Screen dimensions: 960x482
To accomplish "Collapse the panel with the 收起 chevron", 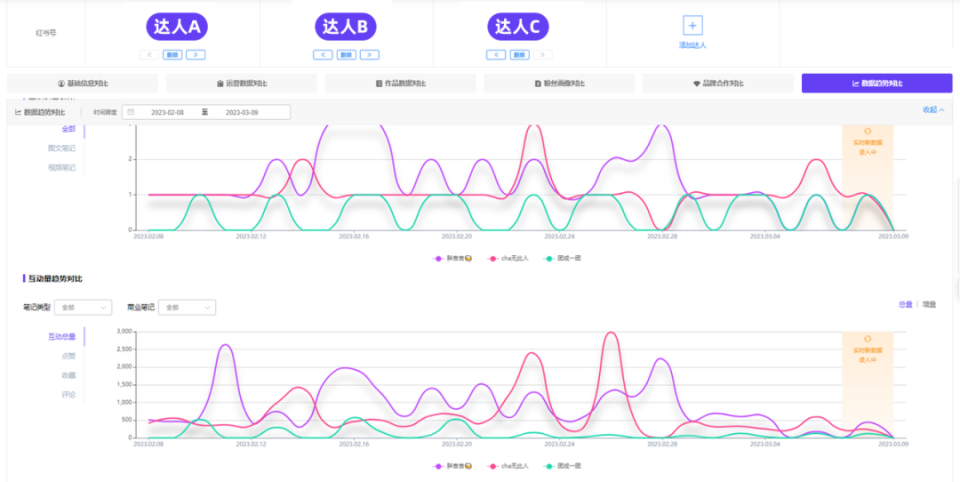I will coord(934,110).
